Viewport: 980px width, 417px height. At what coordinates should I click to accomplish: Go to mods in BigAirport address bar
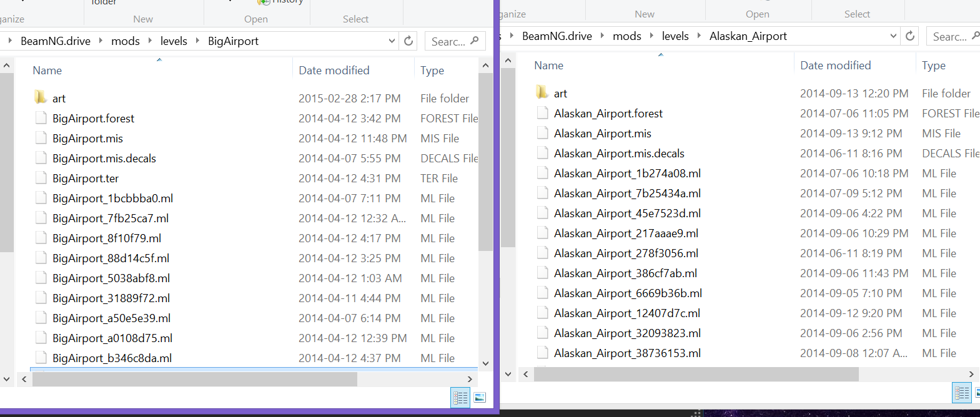(x=126, y=41)
